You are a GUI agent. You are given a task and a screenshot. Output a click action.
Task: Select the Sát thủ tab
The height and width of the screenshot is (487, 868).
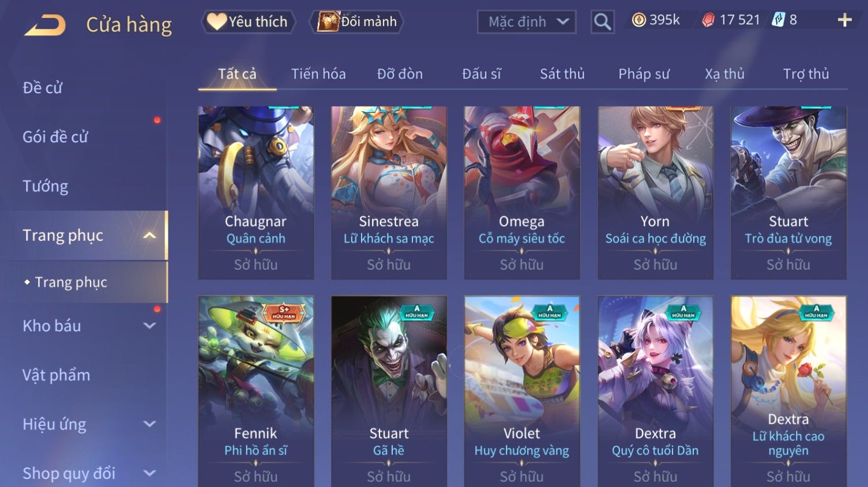(562, 74)
